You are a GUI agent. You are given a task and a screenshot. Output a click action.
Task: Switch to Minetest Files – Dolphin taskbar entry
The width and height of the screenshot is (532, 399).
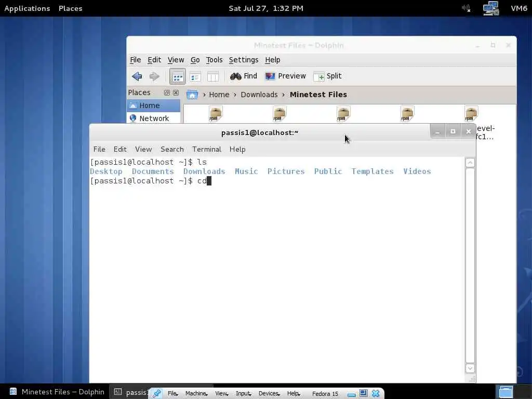coord(57,392)
